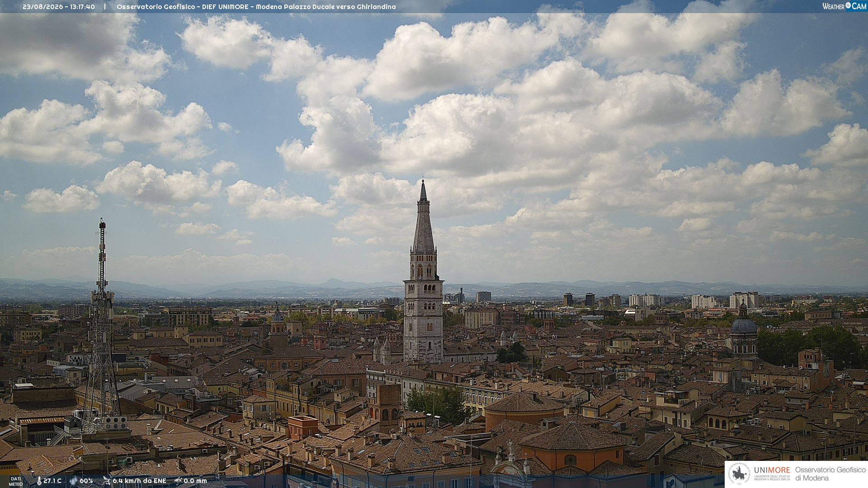Click the humidity water drops icon

point(73,481)
